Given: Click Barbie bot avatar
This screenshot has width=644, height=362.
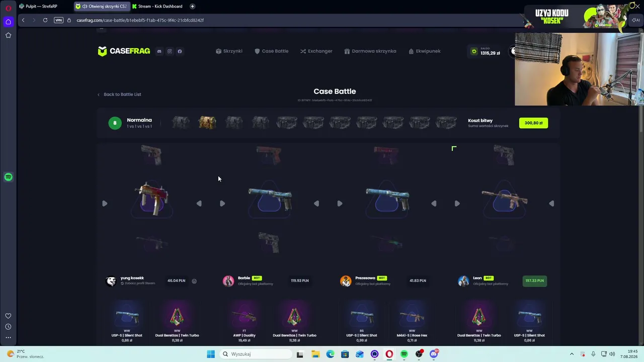Looking at the screenshot, I should pos(228,281).
